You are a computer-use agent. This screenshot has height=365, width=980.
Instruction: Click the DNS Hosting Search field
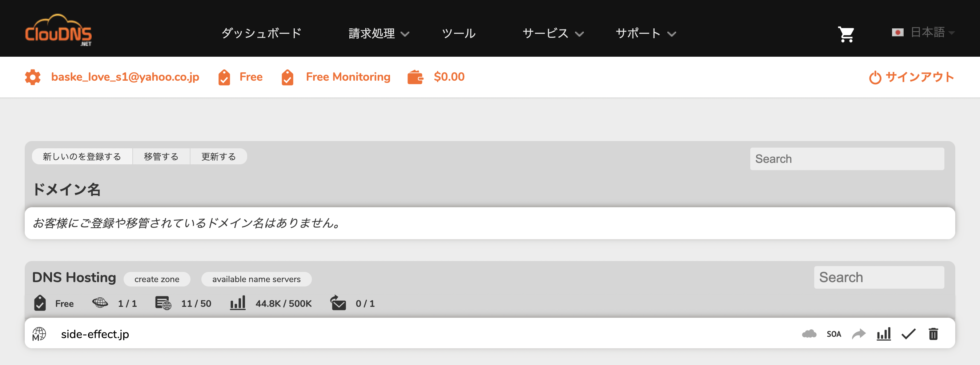click(879, 277)
